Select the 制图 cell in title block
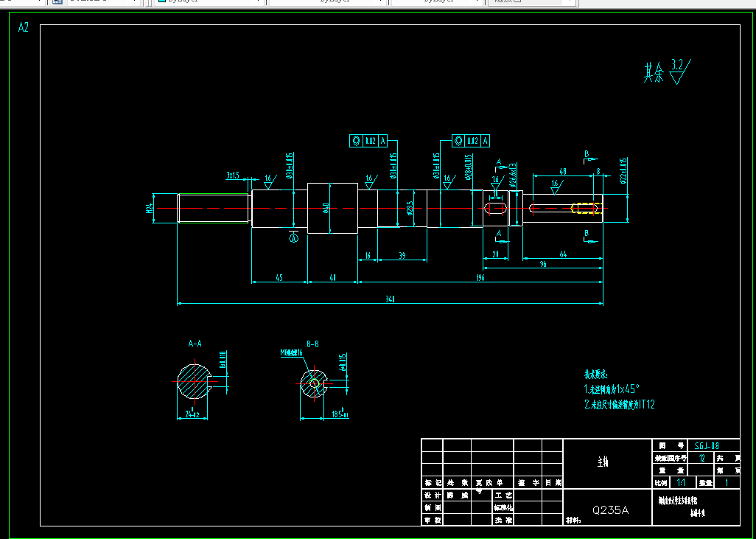 pyautogui.click(x=432, y=507)
